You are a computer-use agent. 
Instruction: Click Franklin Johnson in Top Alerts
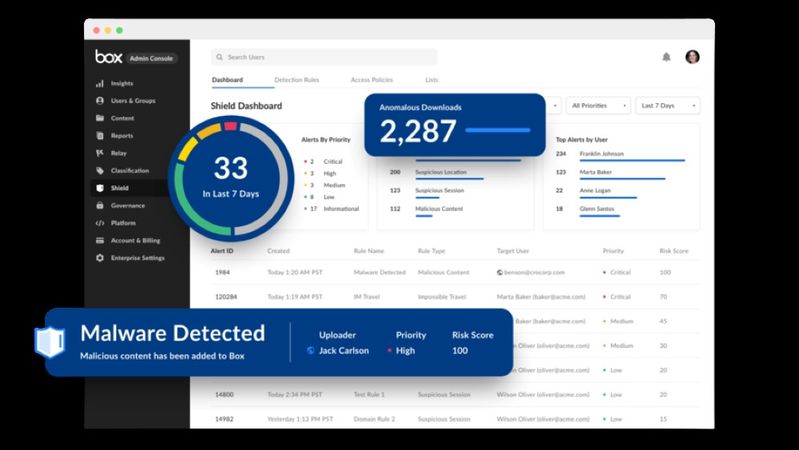(x=601, y=154)
